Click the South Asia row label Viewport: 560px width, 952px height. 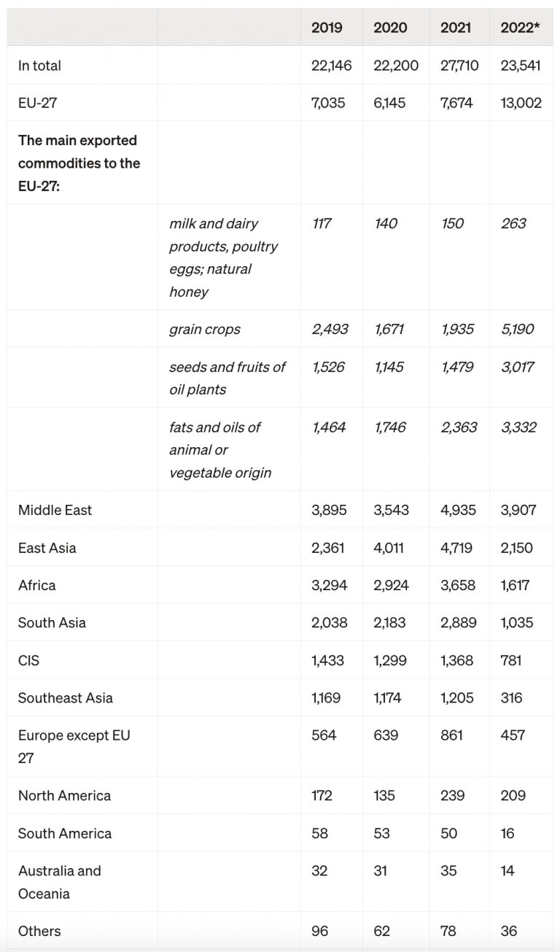(x=52, y=623)
